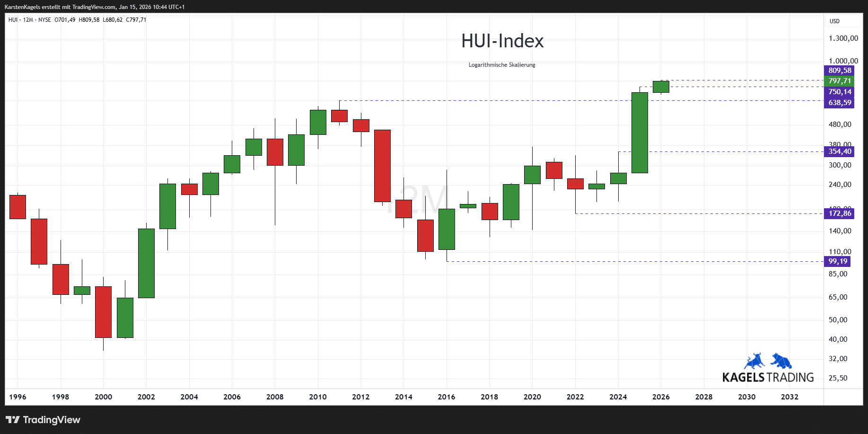Screen dimensions: 868x434
Task: Click the TradingView wordmark text at bottom
Action: coord(52,420)
